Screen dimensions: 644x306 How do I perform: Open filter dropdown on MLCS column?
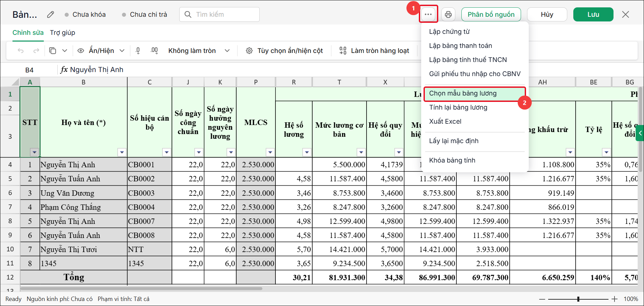270,152
